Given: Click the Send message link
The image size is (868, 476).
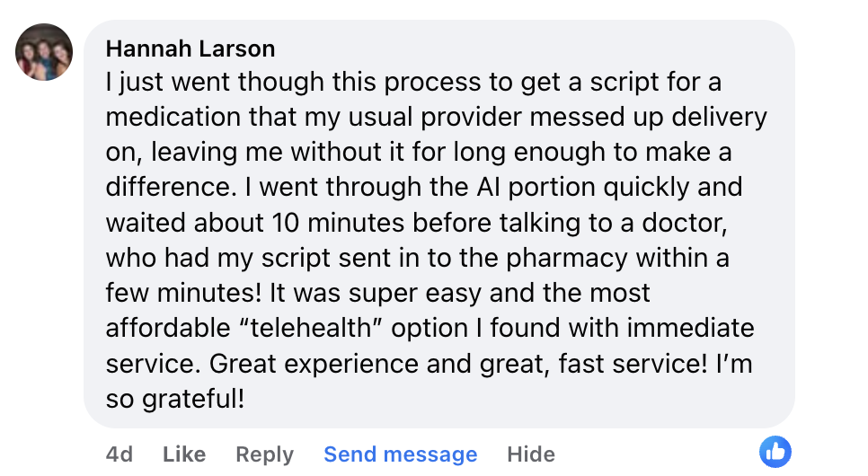Looking at the screenshot, I should [400, 454].
